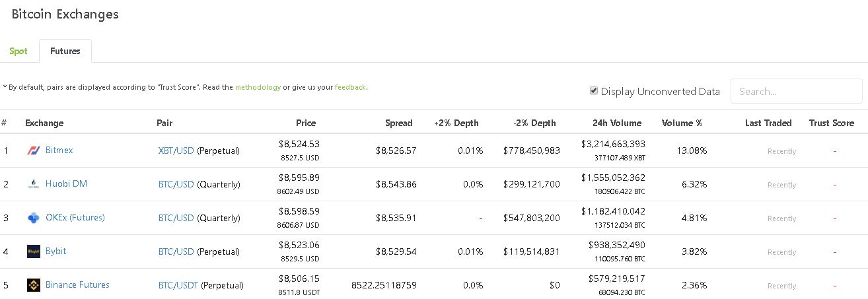
Task: Click Recently in the Binance Futures row
Action: point(781,286)
